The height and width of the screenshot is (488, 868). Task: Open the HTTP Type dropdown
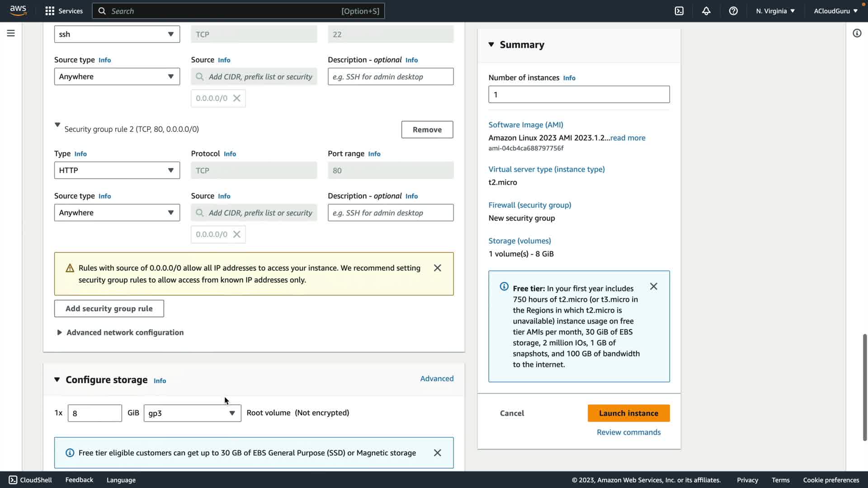coord(117,170)
